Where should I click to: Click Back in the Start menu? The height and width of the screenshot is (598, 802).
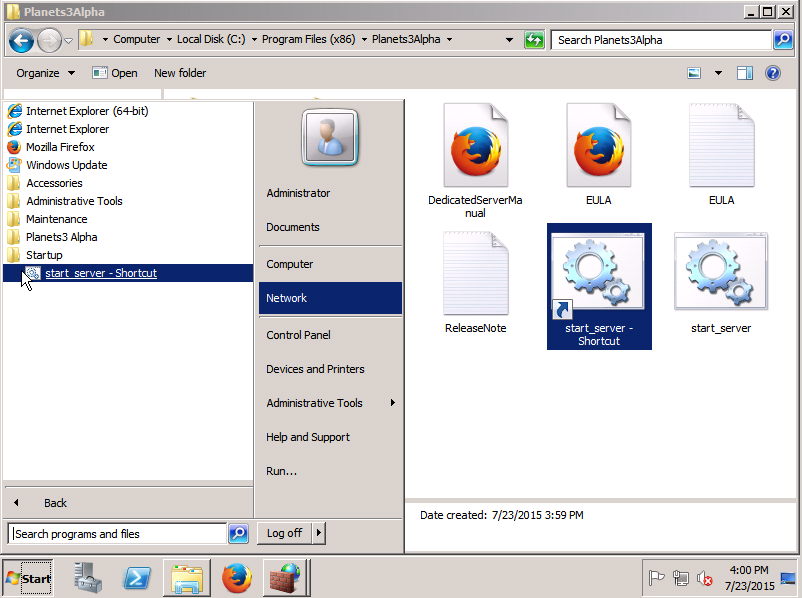point(55,503)
